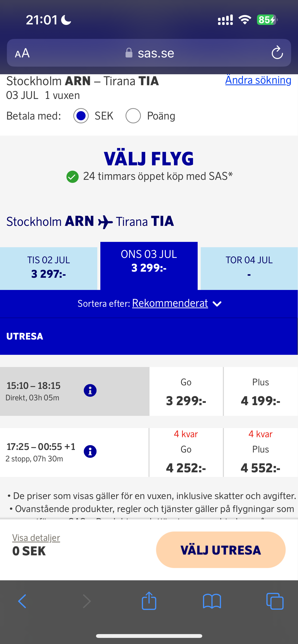Switch to the TIS 02 JUL date tab

click(x=49, y=268)
